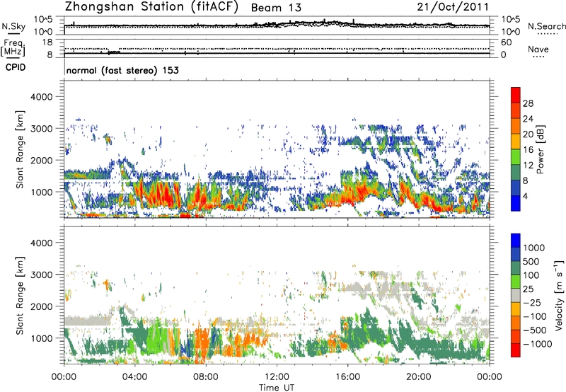Click the 10^0 tick beside N.Sky

pyautogui.click(x=43, y=32)
